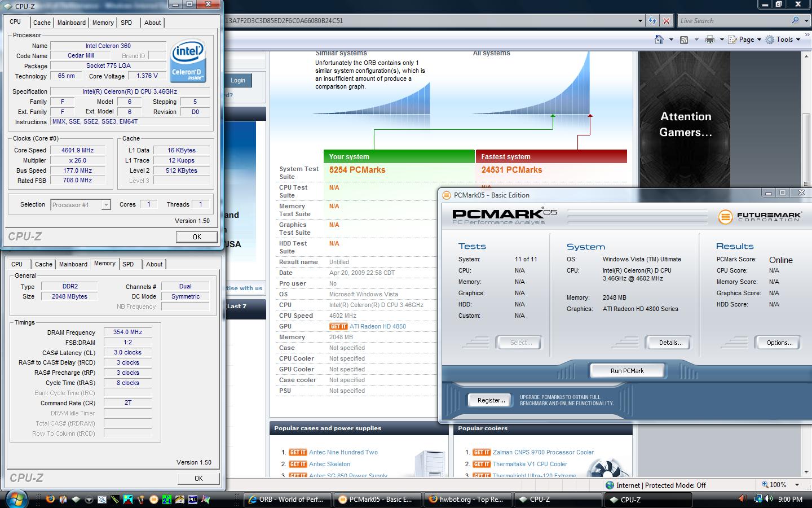Open the Processor #1 selection combo in CPU-Z
The image size is (812, 508).
coord(80,205)
